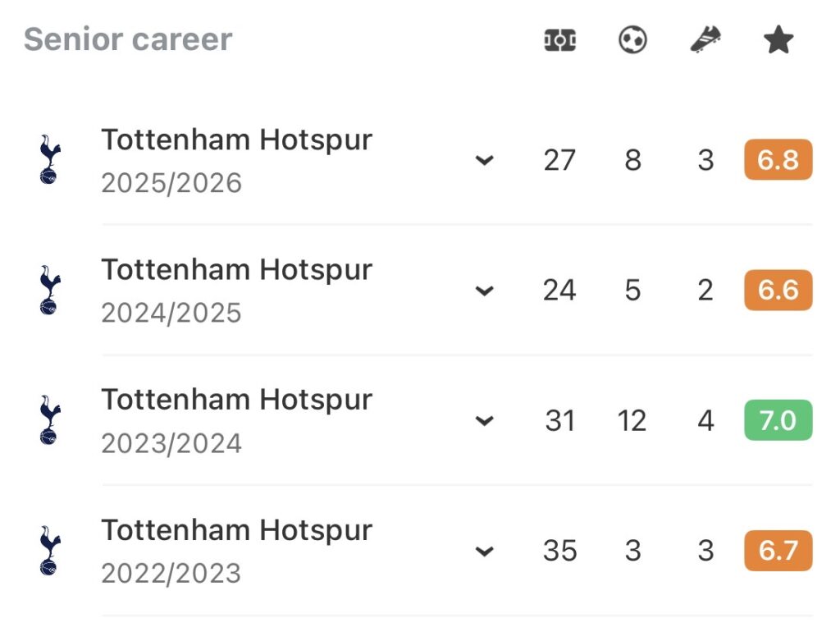Open the Tottenham Hotspur 2024/2025 entry
The image size is (840, 632).
pyautogui.click(x=236, y=269)
